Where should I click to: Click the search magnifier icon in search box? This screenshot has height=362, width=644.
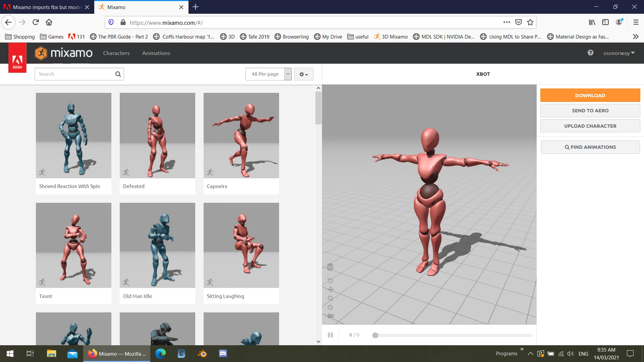coord(118,74)
